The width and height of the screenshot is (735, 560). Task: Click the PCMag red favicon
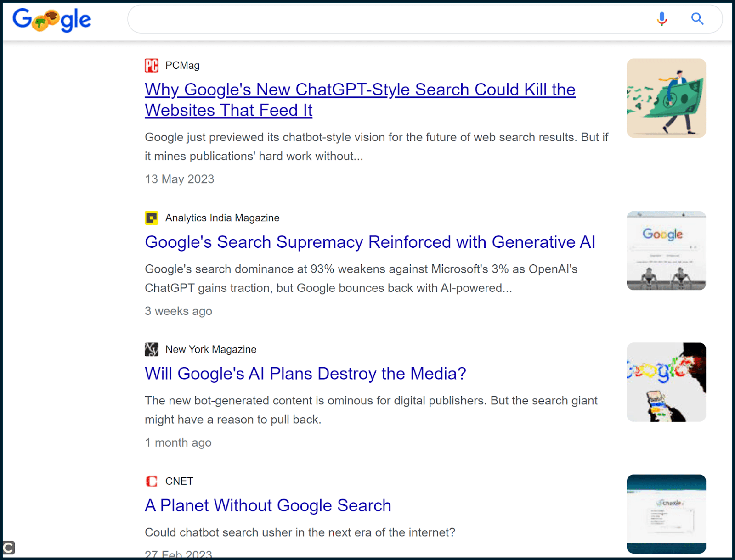[x=152, y=66]
